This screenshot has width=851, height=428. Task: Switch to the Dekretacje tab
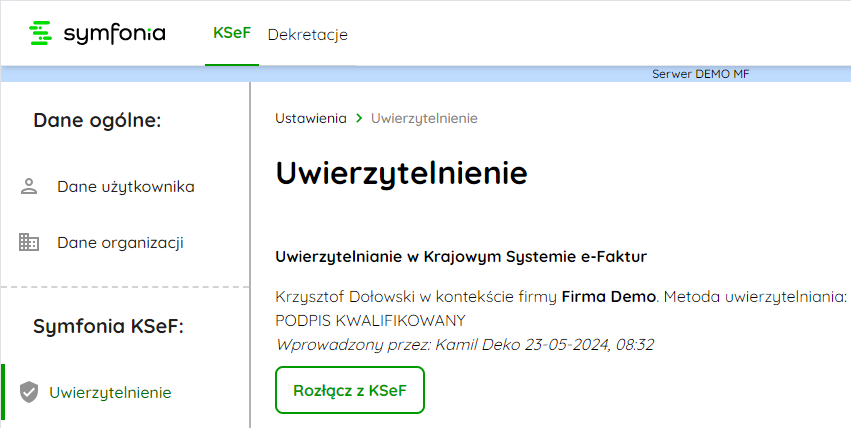pos(308,35)
